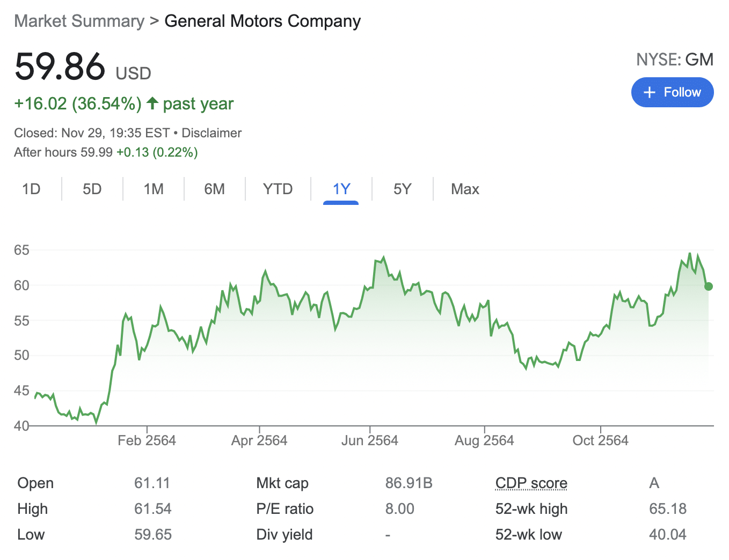Follow General Motors stock

pos(672,92)
